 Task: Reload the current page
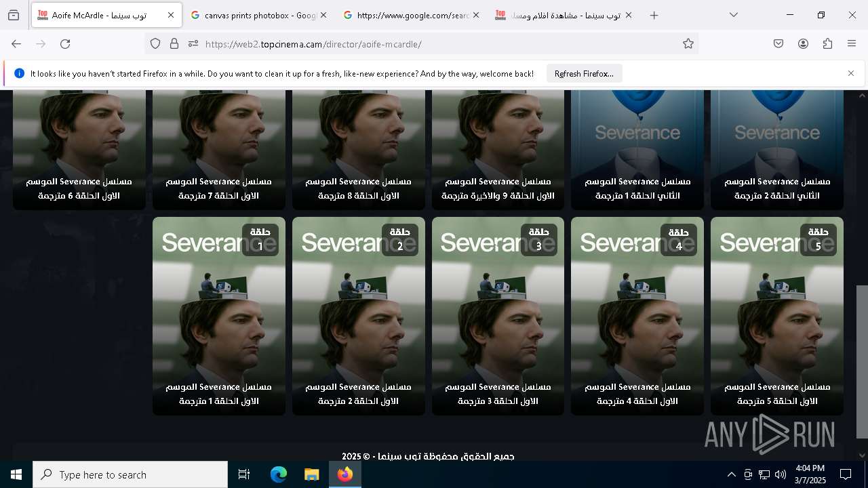point(65,44)
